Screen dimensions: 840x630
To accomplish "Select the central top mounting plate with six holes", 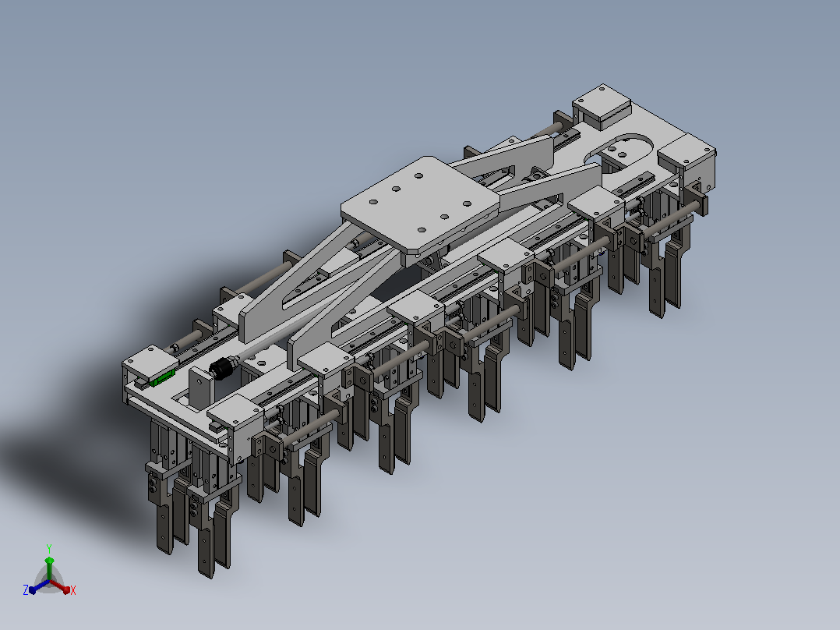I will pos(422,204).
